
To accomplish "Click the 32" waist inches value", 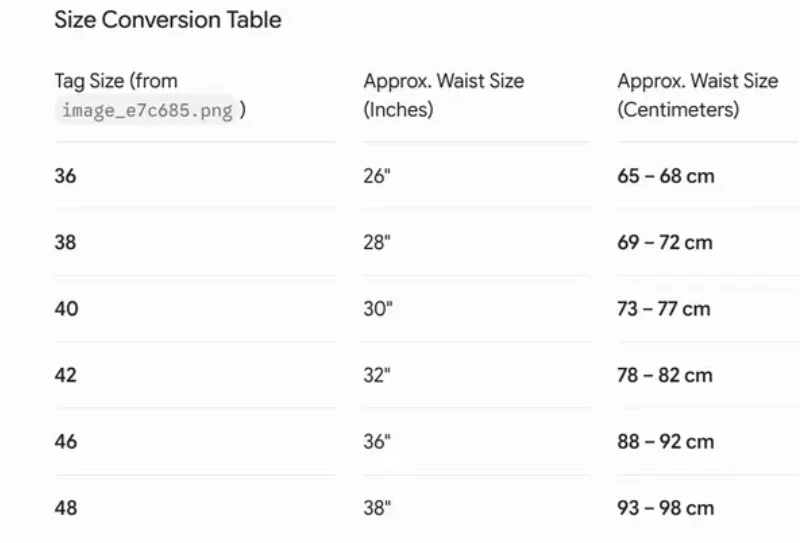I will point(377,375).
